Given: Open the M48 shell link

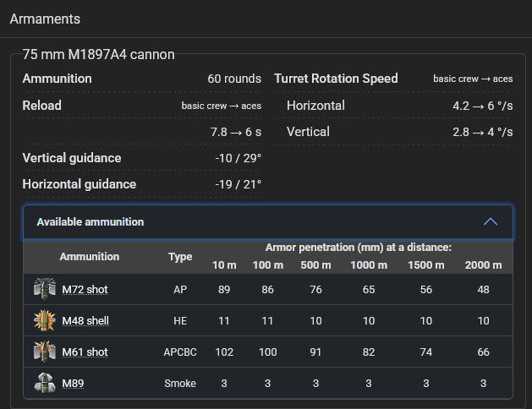Looking at the screenshot, I should (x=85, y=321).
